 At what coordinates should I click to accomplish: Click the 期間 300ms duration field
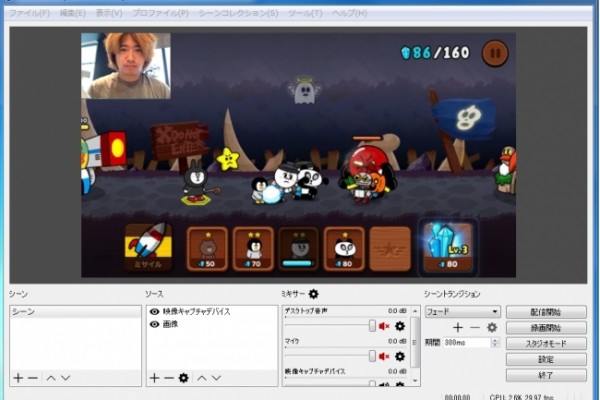(467, 343)
